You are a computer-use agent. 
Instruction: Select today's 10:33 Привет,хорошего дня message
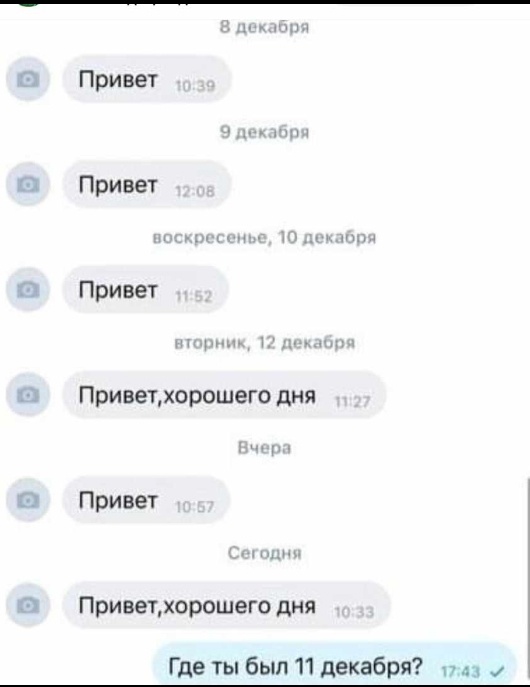[226, 605]
